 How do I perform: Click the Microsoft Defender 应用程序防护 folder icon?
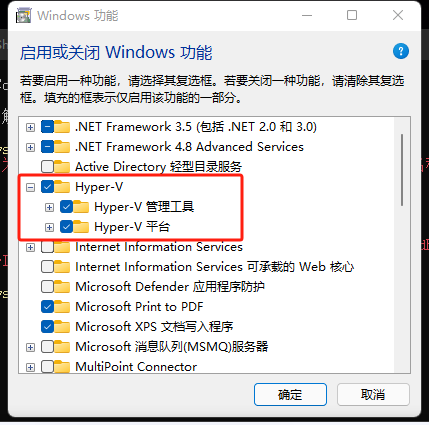point(62,287)
